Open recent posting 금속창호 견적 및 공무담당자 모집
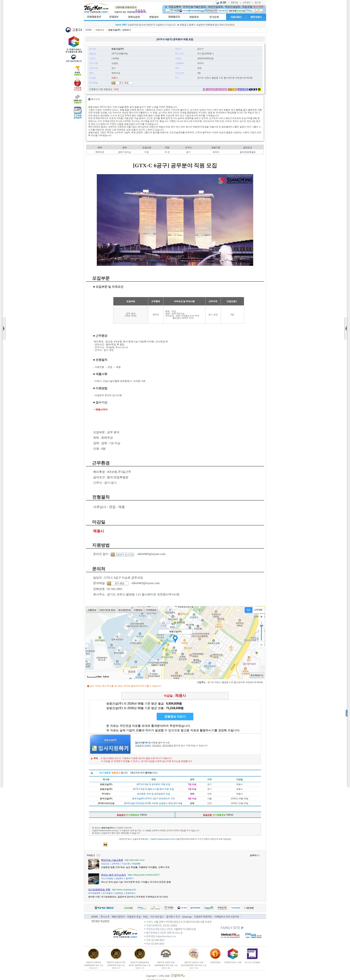This screenshot has height=980, width=350. pyautogui.click(x=153, y=794)
